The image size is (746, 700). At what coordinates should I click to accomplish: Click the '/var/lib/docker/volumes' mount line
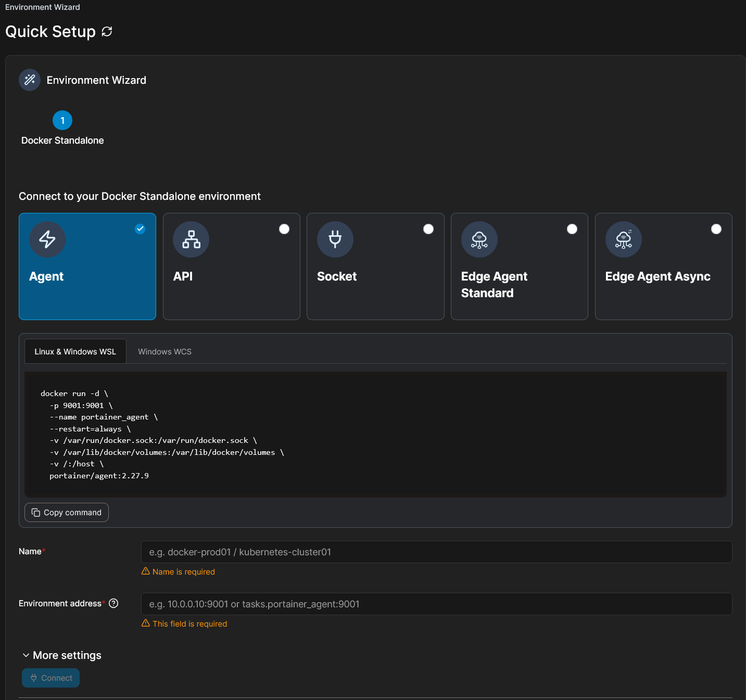click(167, 452)
